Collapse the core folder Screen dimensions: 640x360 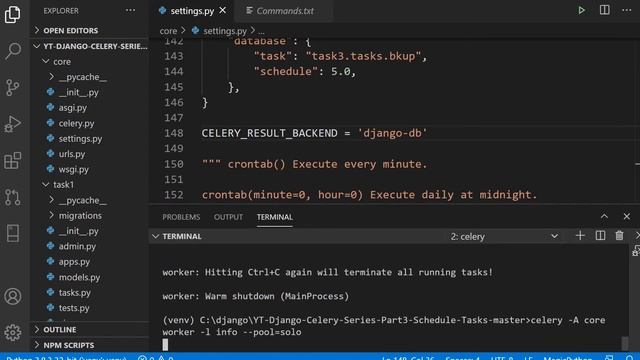tap(57, 62)
